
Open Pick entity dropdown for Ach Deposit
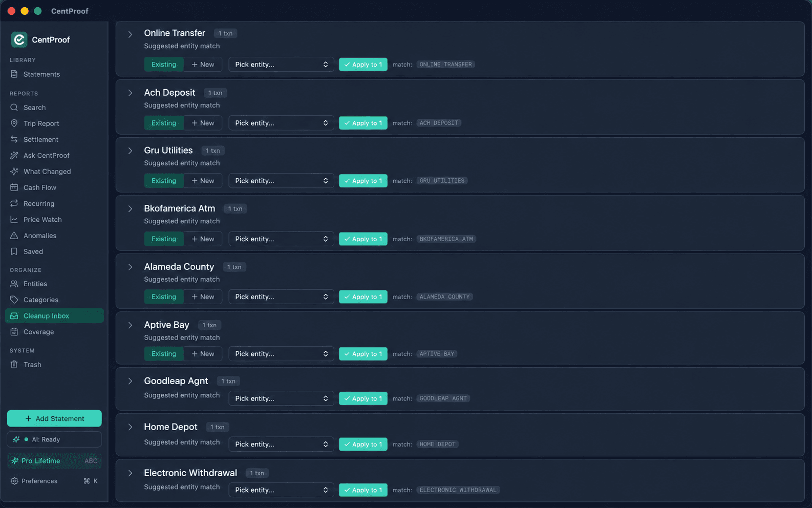tap(281, 123)
